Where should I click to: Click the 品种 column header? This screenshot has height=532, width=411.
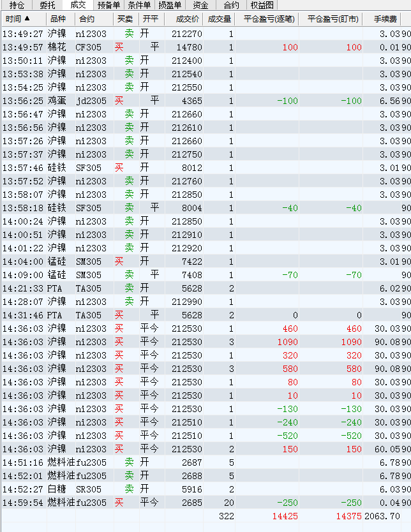(58, 19)
